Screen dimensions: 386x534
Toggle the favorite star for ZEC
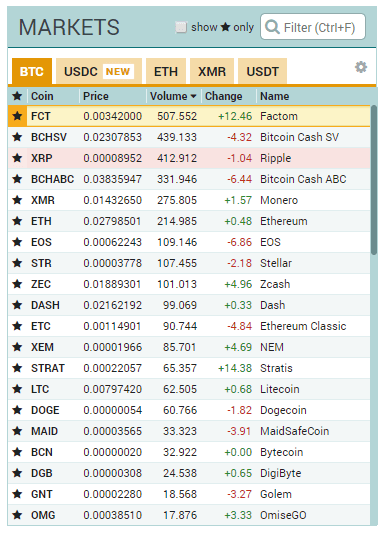tap(17, 284)
